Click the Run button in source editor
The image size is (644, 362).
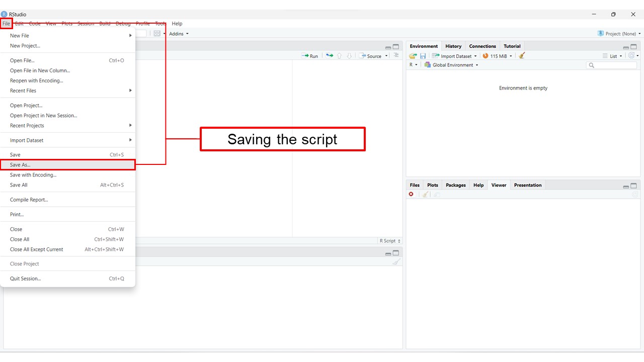310,56
